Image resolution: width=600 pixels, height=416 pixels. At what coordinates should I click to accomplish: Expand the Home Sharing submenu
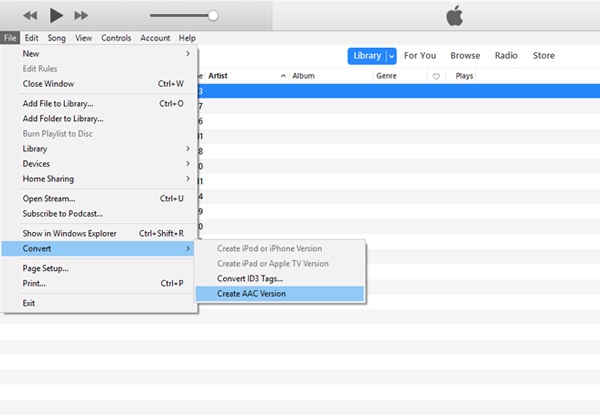pyautogui.click(x=99, y=179)
